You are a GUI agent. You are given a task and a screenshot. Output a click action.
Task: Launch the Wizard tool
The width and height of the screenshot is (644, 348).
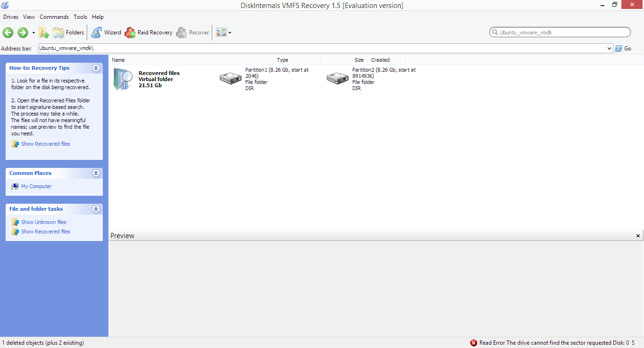pos(106,33)
